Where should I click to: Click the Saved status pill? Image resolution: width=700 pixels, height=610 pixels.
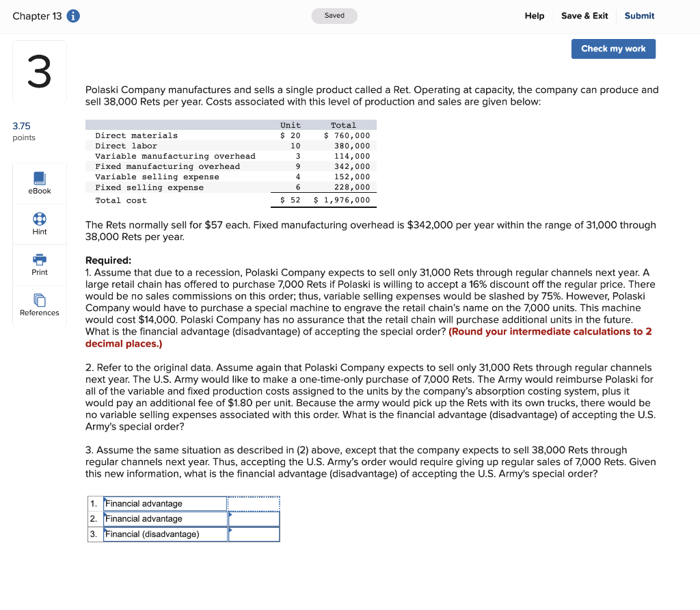tap(334, 15)
